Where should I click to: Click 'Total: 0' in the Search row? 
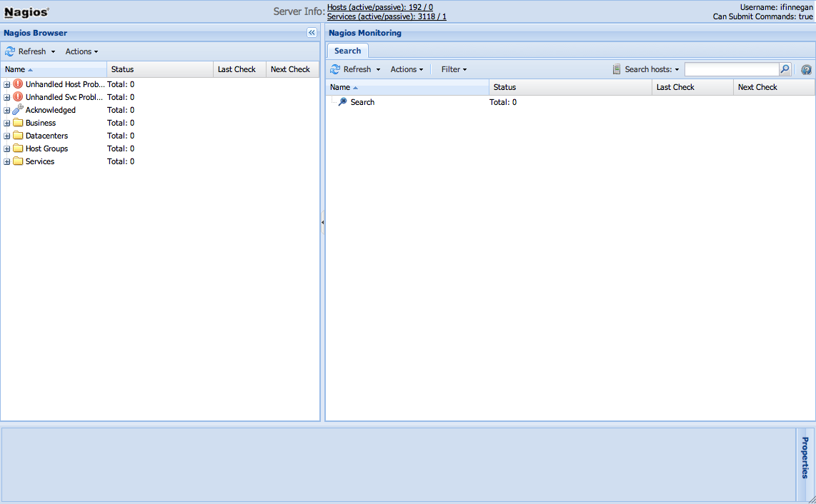(503, 103)
